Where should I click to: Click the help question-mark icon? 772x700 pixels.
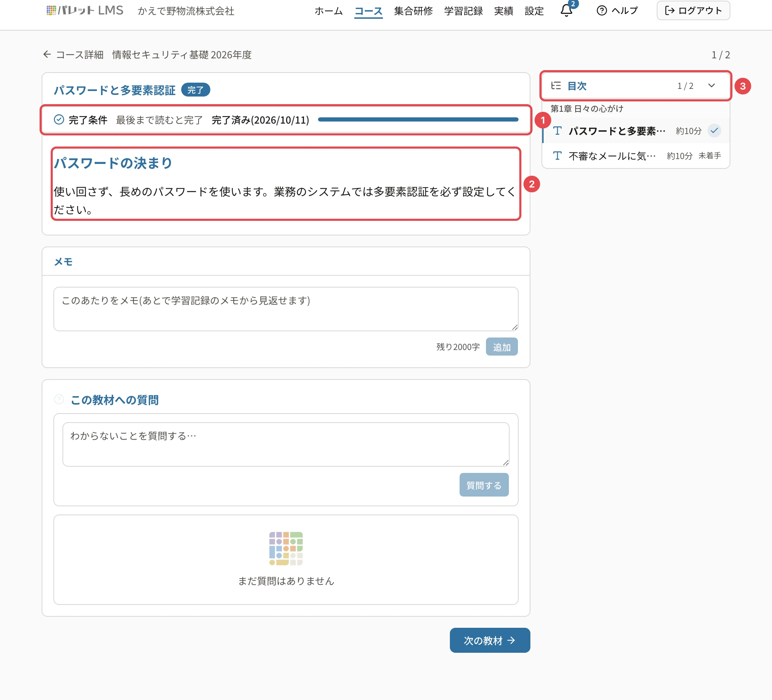[602, 10]
